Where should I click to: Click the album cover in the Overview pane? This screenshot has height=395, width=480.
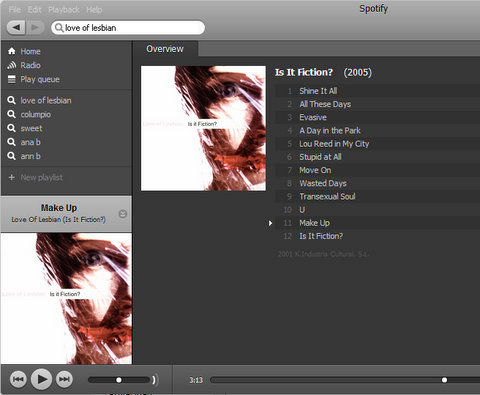click(203, 128)
